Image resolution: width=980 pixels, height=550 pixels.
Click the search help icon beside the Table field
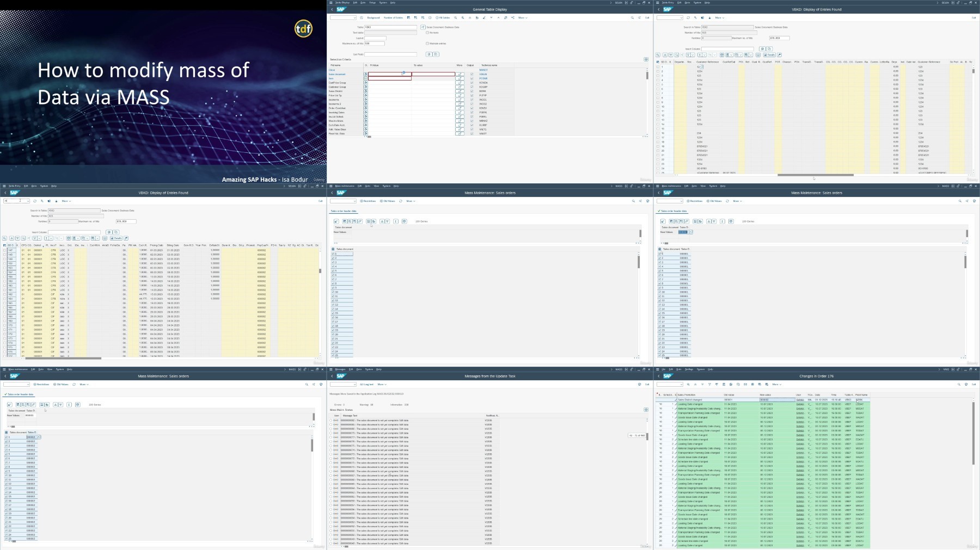(423, 27)
